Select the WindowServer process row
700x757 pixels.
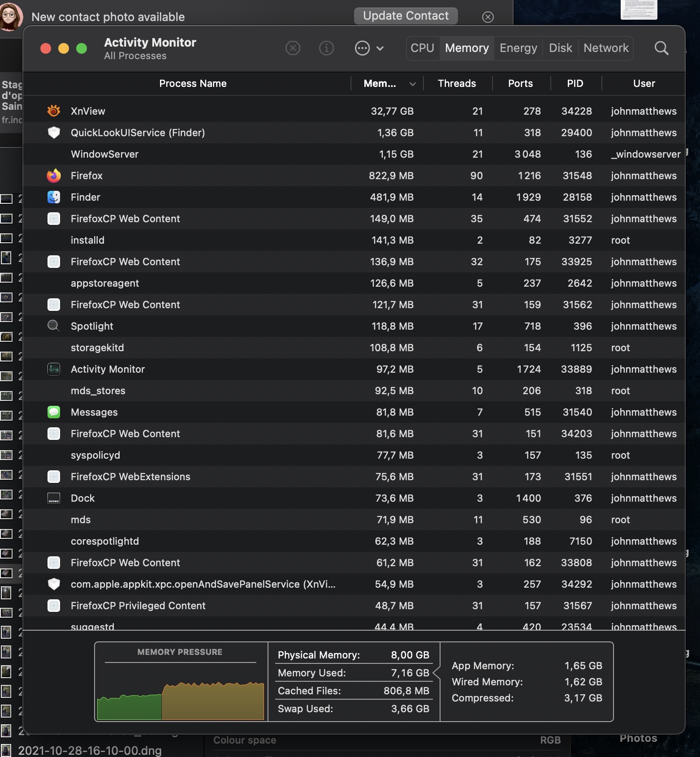104,154
